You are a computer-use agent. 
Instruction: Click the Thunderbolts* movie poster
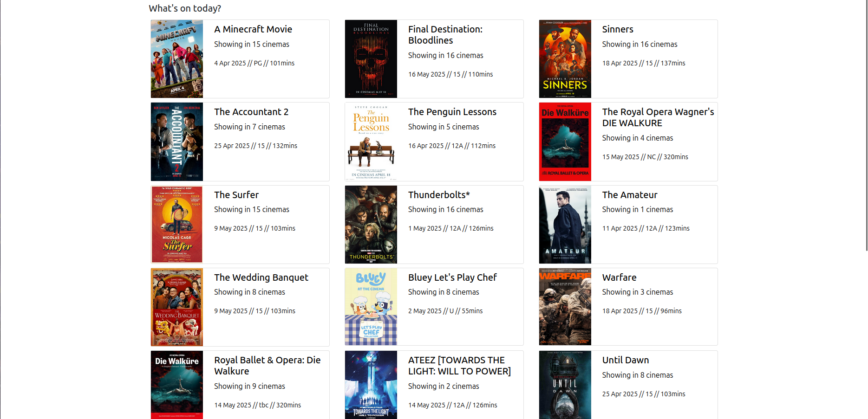pos(371,224)
